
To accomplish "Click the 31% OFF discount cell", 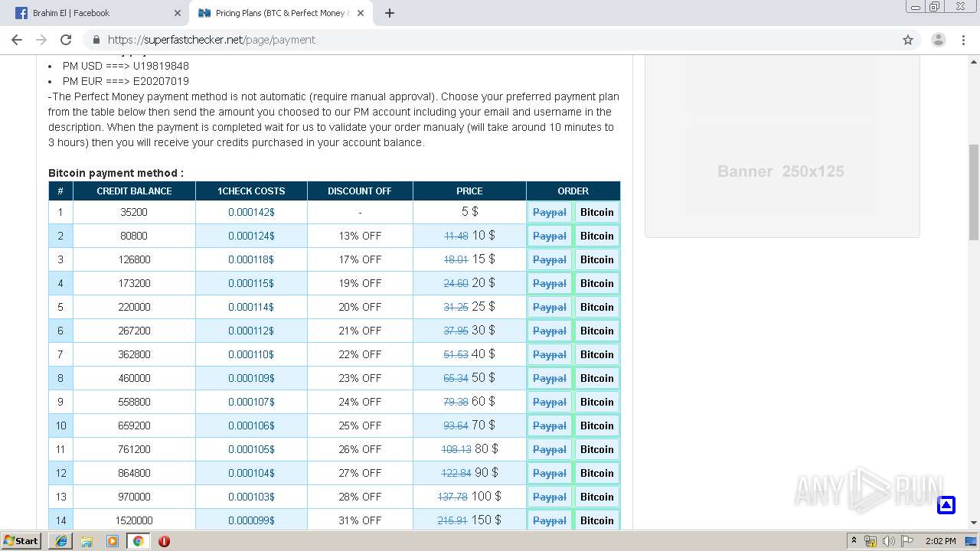I will (x=360, y=520).
